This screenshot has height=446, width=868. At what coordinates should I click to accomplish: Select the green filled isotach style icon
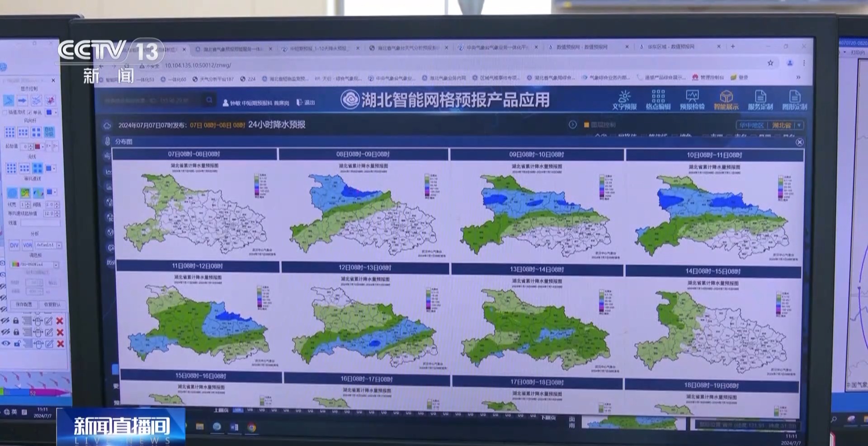[x=25, y=193]
